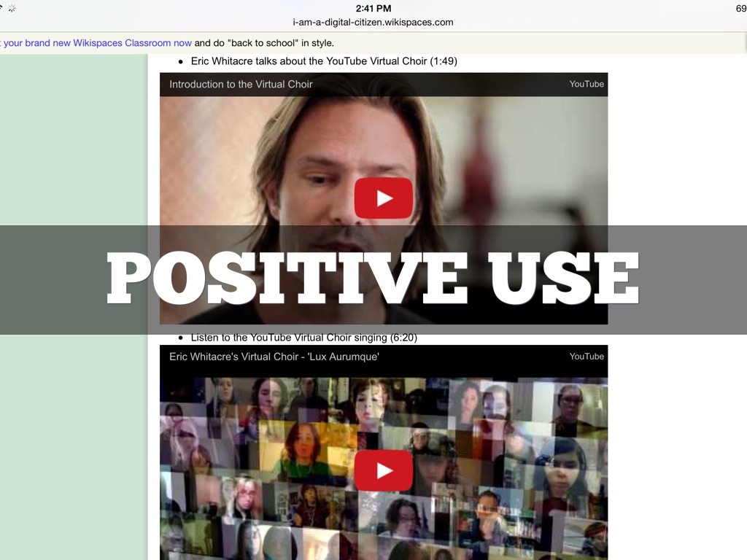Tap the battery percentage indicator
Screen dimensions: 747x560
click(x=740, y=9)
